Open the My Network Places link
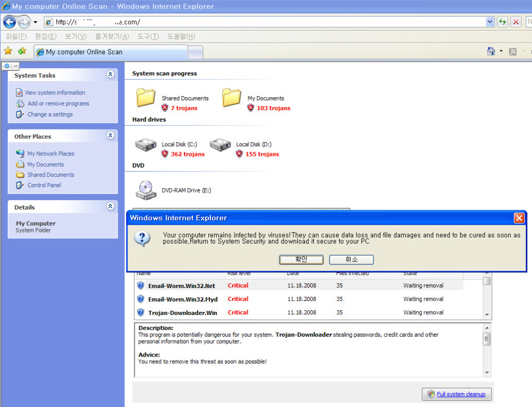532x407 pixels. click(x=50, y=153)
